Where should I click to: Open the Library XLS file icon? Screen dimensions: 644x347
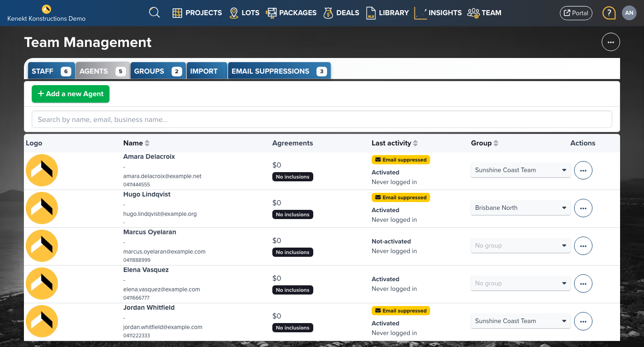click(371, 13)
